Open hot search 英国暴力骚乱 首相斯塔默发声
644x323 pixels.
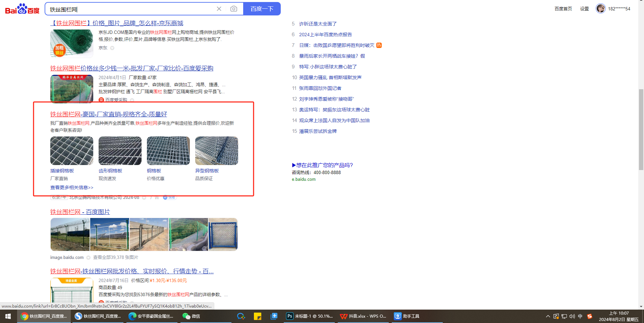pos(330,77)
